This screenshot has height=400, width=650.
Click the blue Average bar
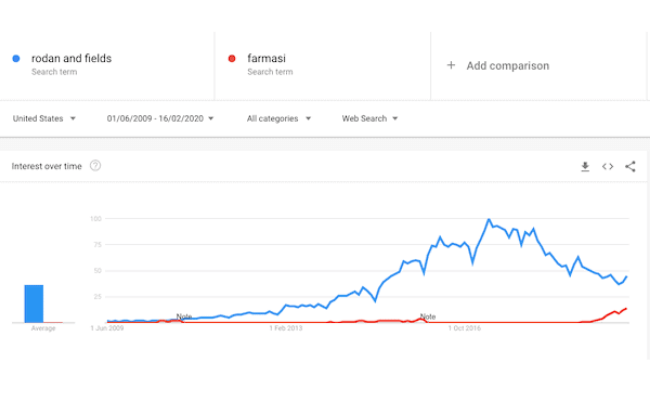pyautogui.click(x=34, y=304)
